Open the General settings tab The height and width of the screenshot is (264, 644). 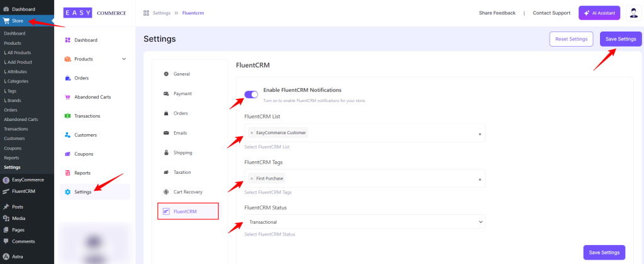point(188,74)
